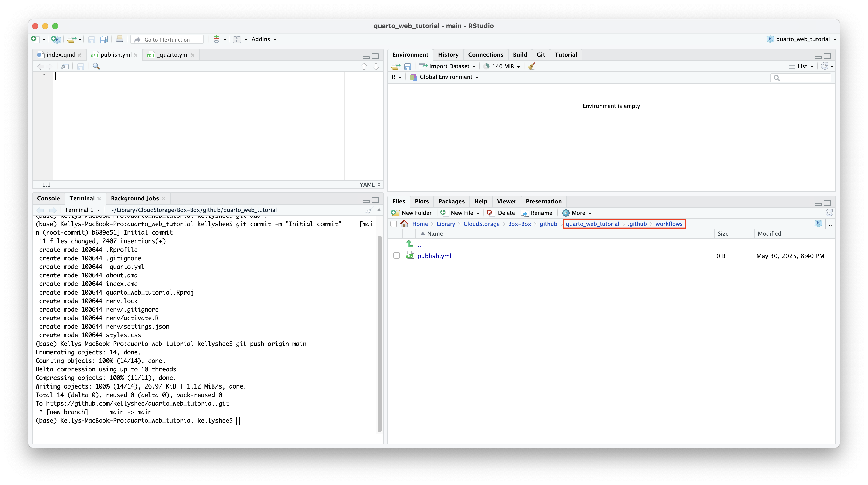The width and height of the screenshot is (868, 485).
Task: Click the show in new window icon in editor
Action: [65, 66]
